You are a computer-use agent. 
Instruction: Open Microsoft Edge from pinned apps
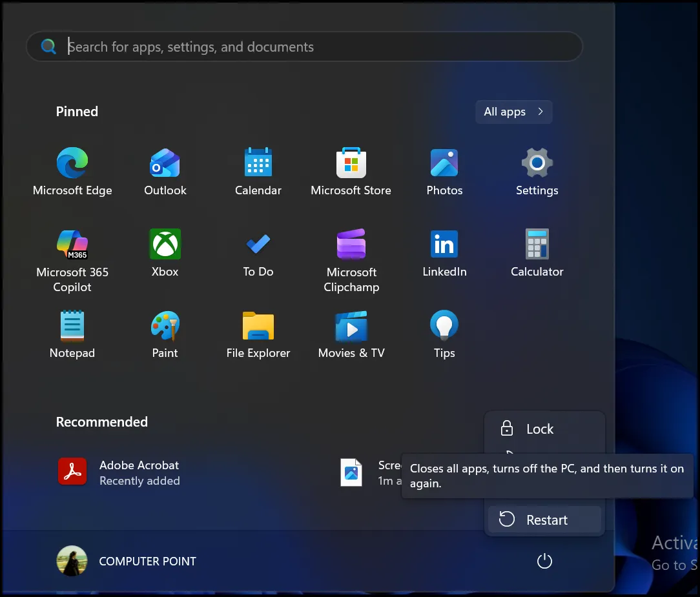[x=72, y=171]
